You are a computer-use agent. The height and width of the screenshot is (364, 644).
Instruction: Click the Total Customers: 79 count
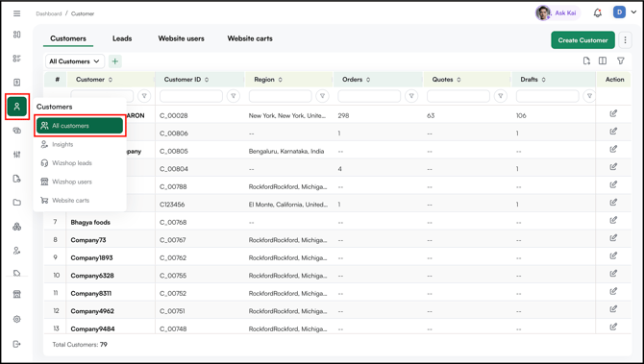click(80, 344)
